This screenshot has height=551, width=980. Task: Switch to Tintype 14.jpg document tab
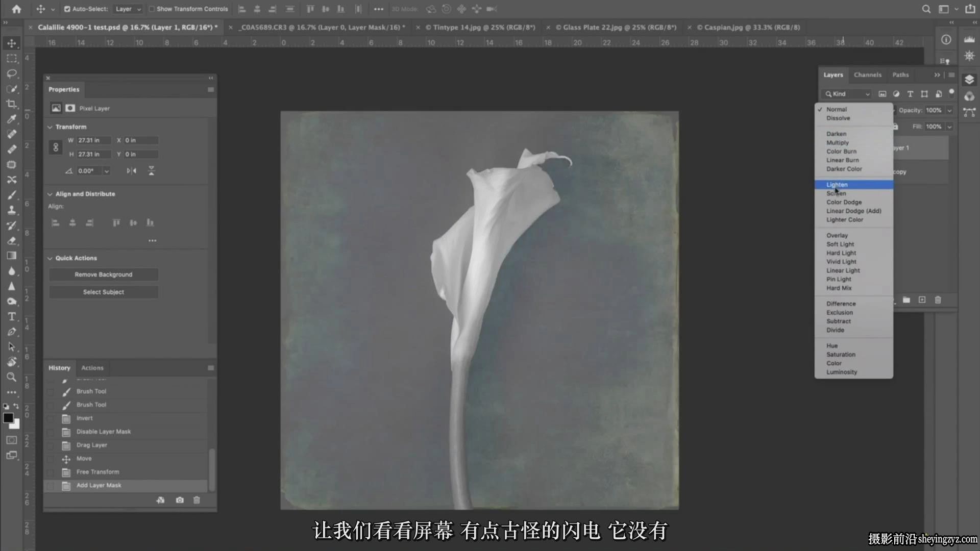(x=480, y=28)
